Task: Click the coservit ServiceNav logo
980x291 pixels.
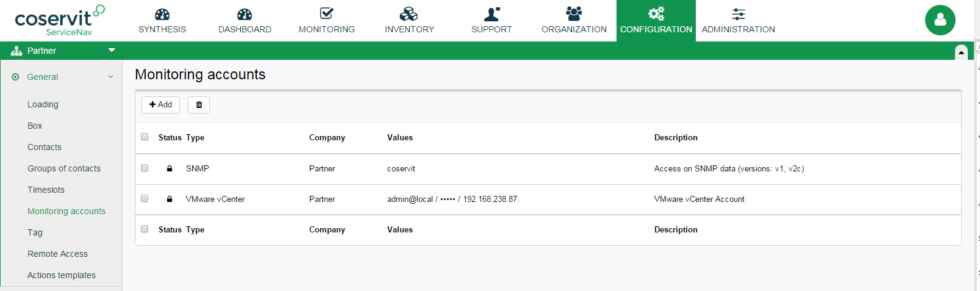Action: tap(60, 20)
